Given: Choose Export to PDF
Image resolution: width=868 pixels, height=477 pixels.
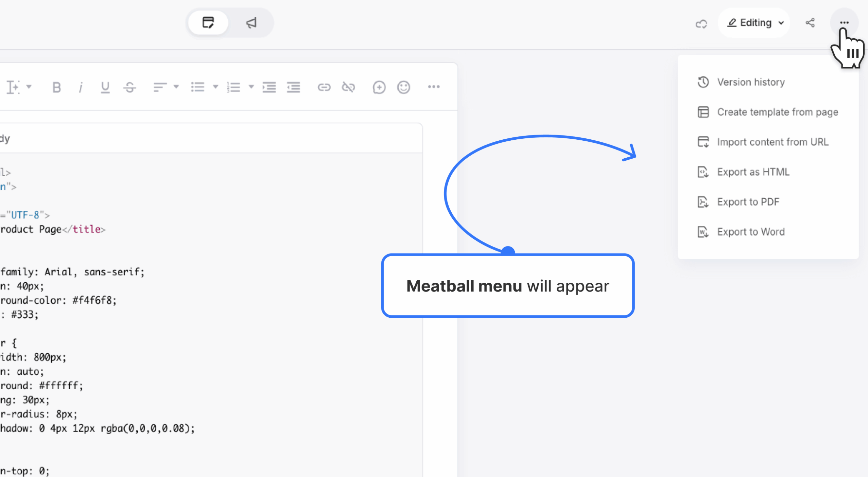Looking at the screenshot, I should (x=749, y=202).
